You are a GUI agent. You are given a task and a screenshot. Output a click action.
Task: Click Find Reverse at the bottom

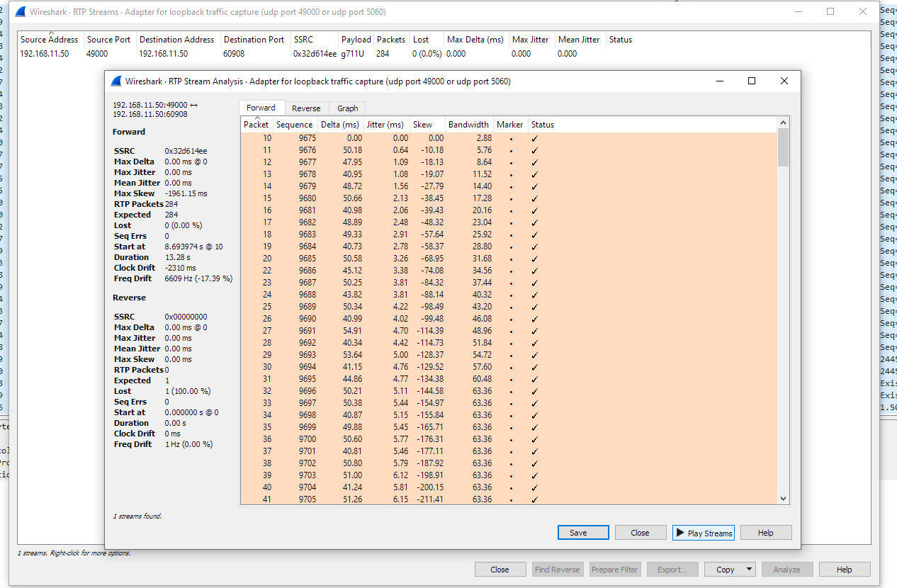[x=557, y=569]
